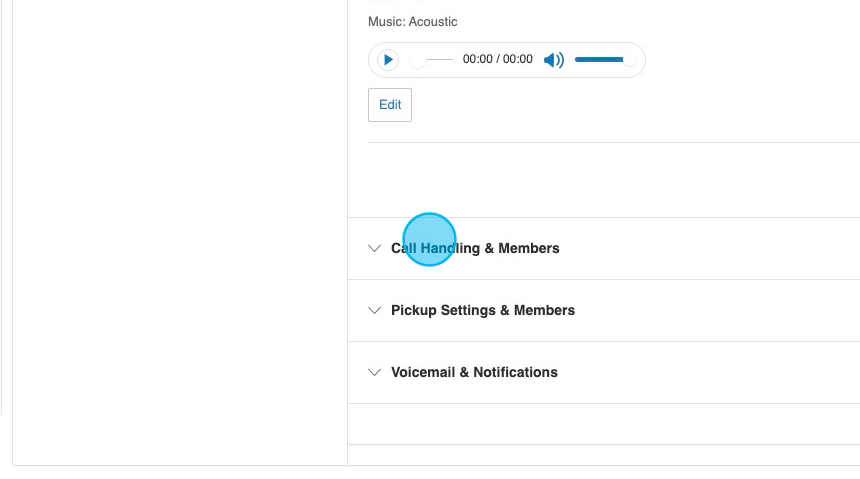Viewport: 860px width, 479px height.
Task: Click the blue volume slider track
Action: (x=598, y=60)
